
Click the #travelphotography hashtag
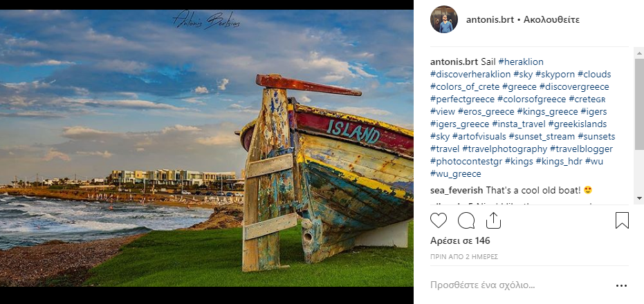505,149
